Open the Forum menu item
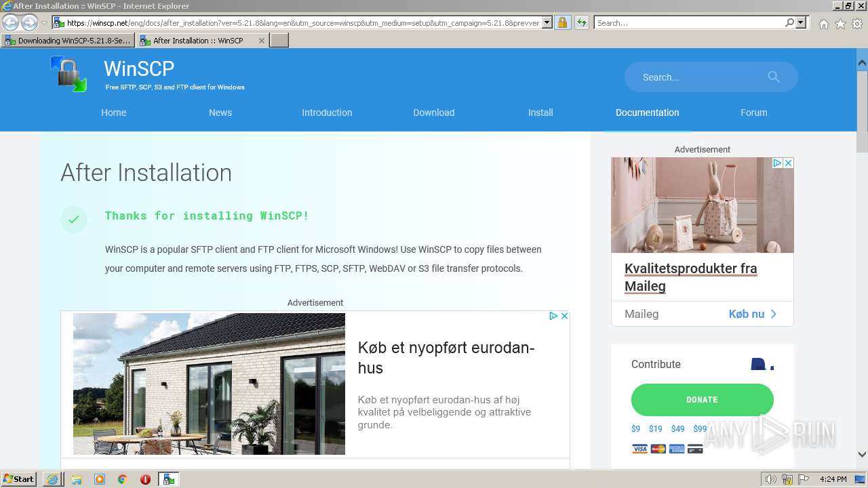868x488 pixels. pos(754,113)
